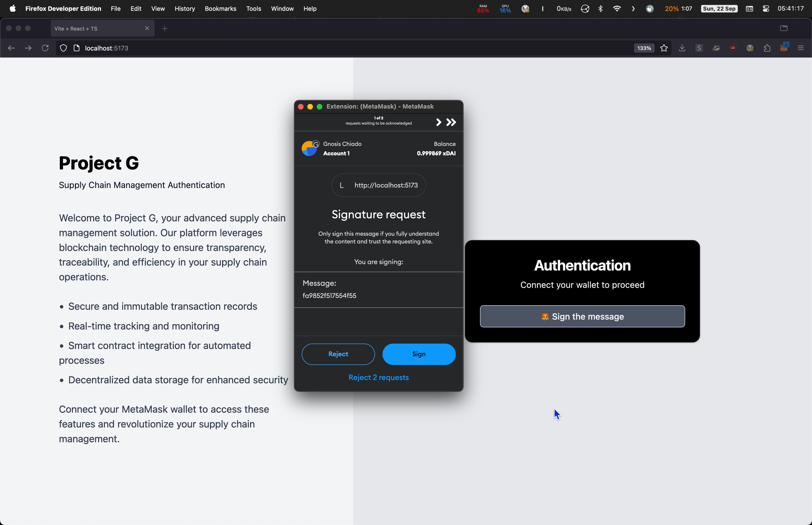The image size is (812, 525).
Task: Open the History menu
Action: pyautogui.click(x=185, y=8)
